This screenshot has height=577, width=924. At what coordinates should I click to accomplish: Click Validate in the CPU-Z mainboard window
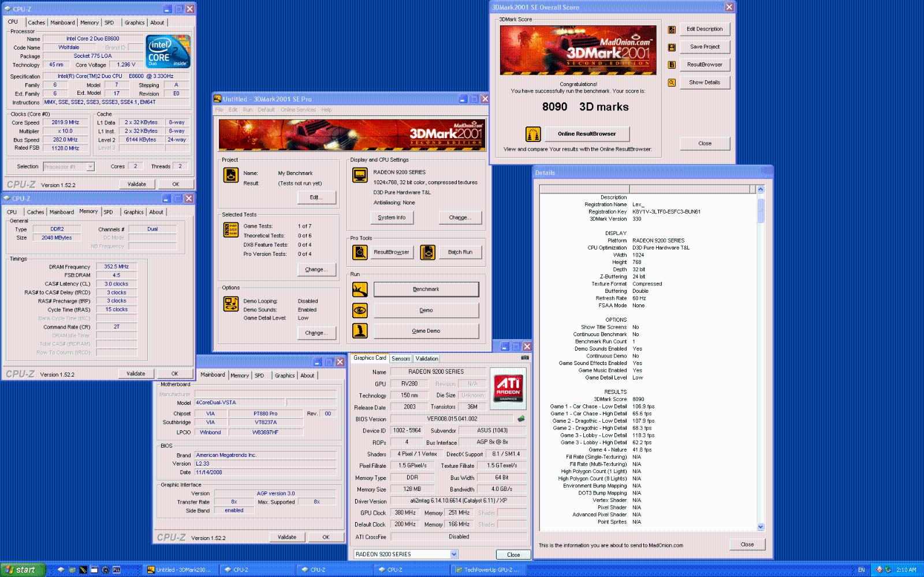coord(287,537)
